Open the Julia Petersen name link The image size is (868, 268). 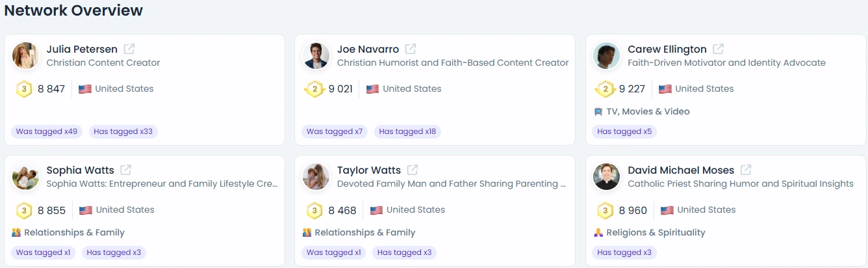pos(82,49)
